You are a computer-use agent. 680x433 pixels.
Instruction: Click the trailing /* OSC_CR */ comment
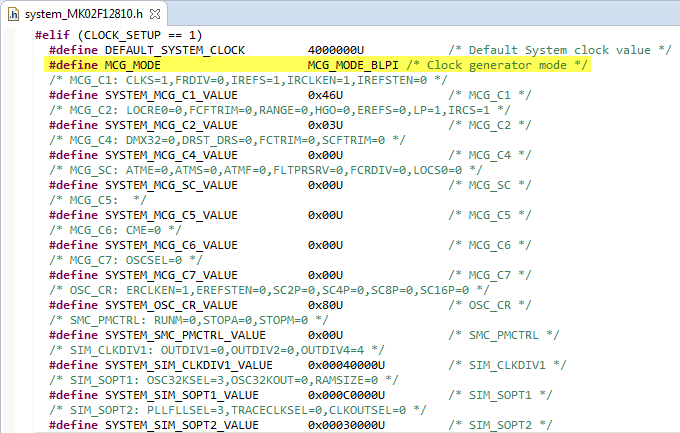(x=490, y=305)
